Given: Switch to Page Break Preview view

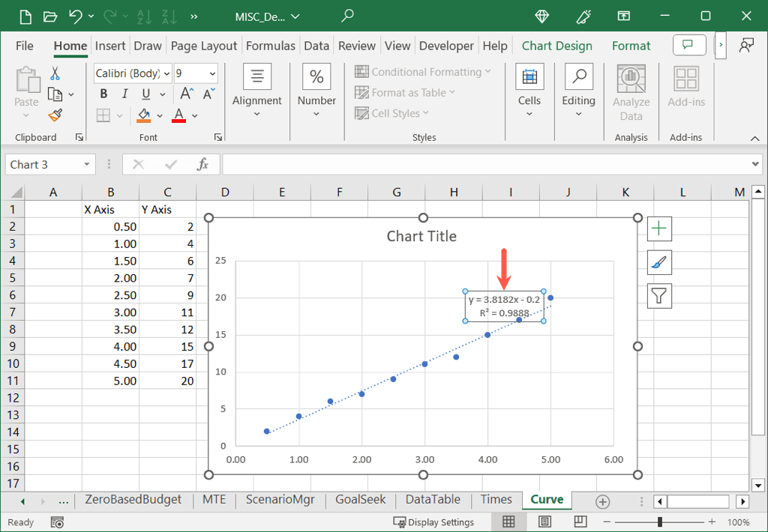Looking at the screenshot, I should (x=580, y=522).
